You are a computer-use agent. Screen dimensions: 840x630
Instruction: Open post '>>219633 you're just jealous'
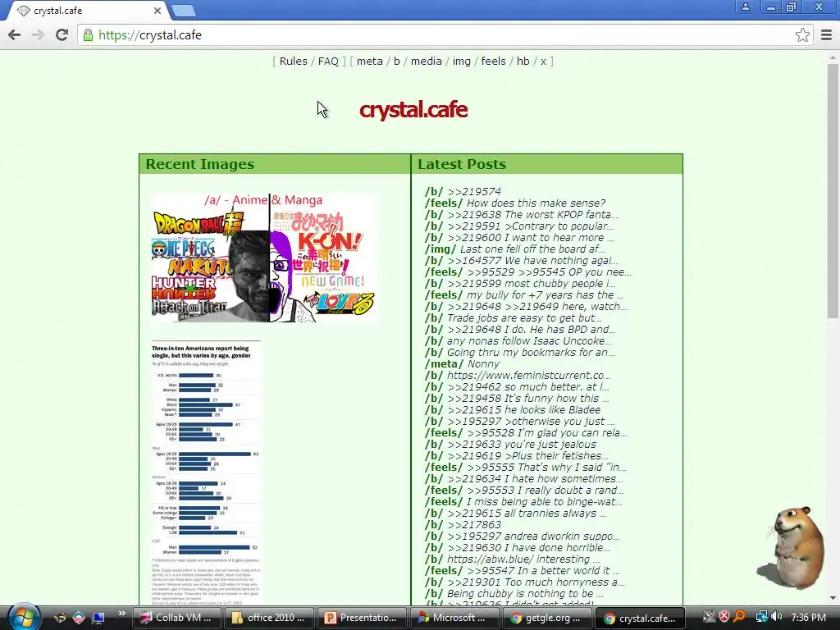coord(522,444)
